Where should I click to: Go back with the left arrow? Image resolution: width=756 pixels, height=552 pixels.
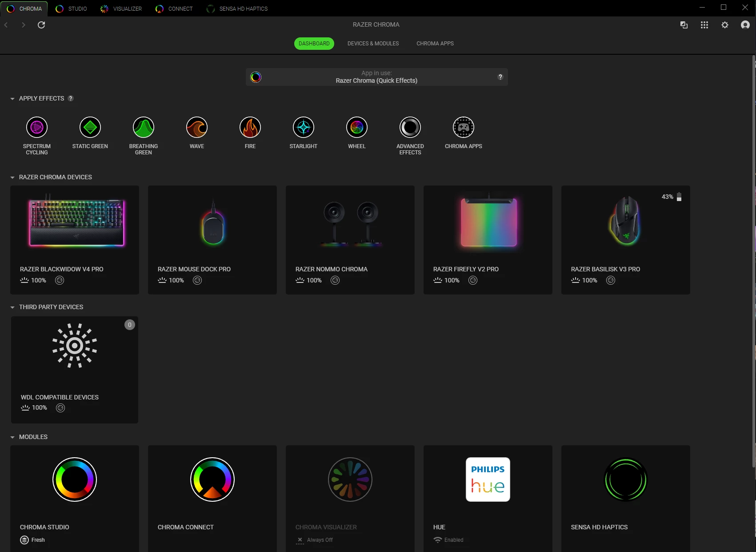click(x=6, y=25)
